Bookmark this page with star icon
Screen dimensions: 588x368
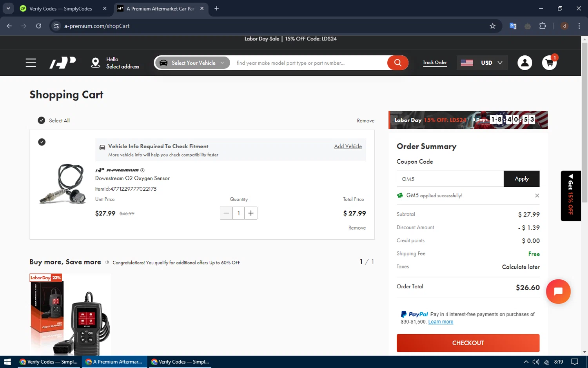[x=492, y=26]
